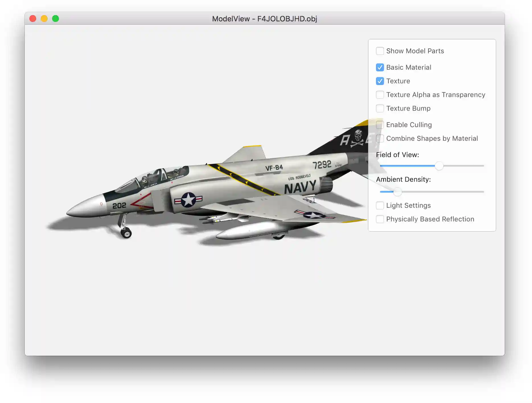Uncheck the Basic Material option

coord(380,67)
